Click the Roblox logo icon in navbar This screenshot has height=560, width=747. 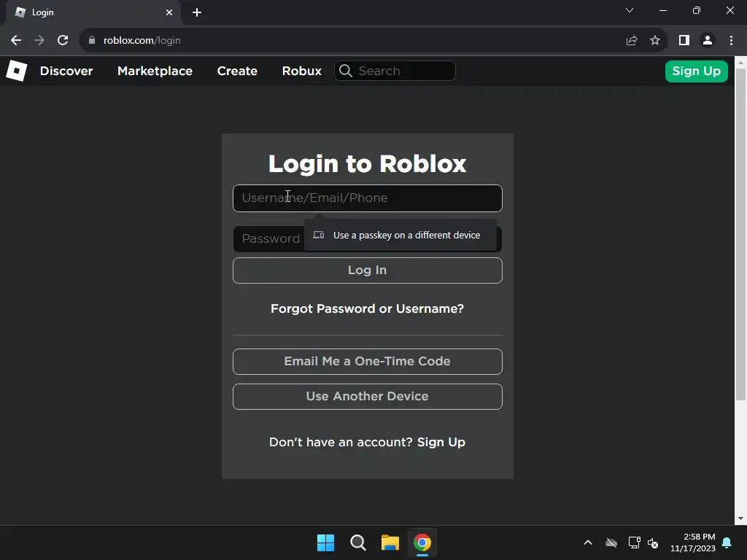click(x=17, y=71)
